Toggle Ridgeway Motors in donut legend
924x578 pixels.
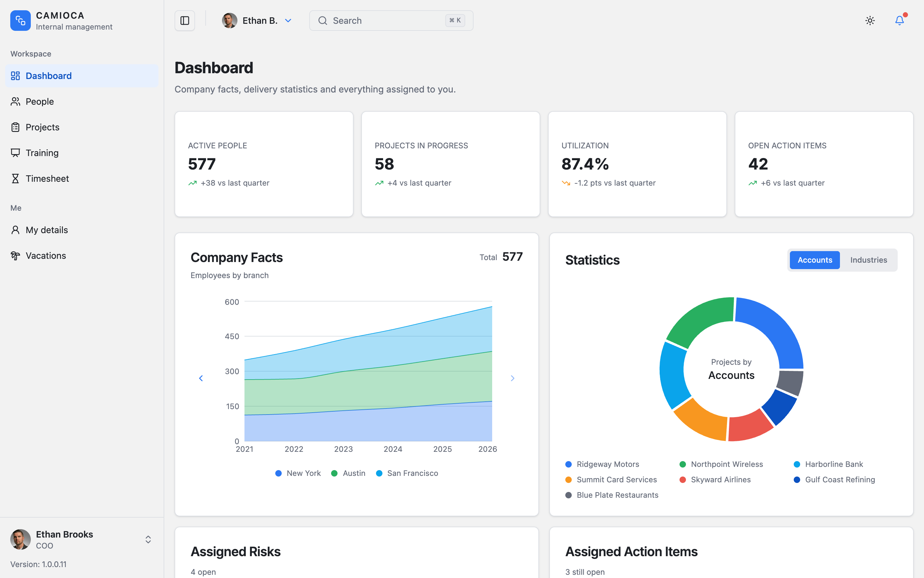[602, 464]
